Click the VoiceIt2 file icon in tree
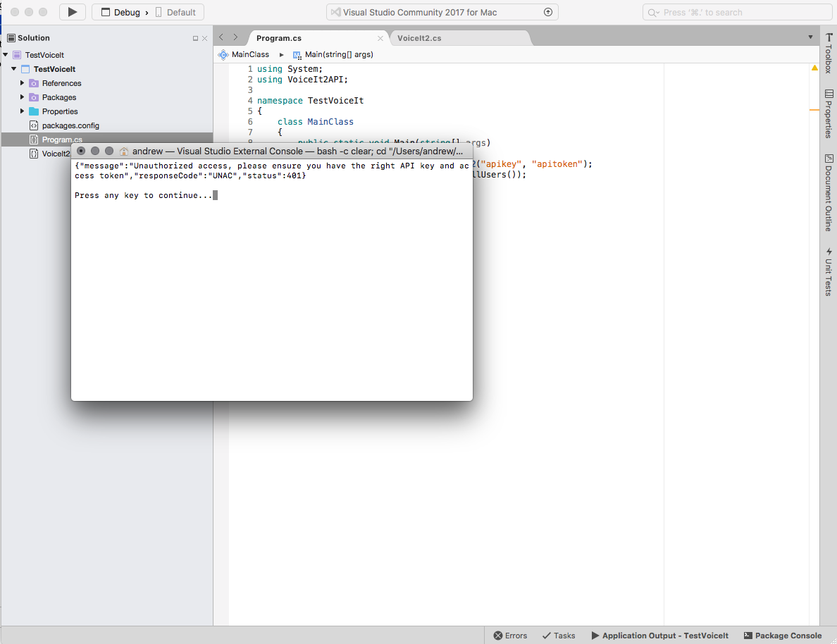Viewport: 837px width, 644px height. [34, 154]
